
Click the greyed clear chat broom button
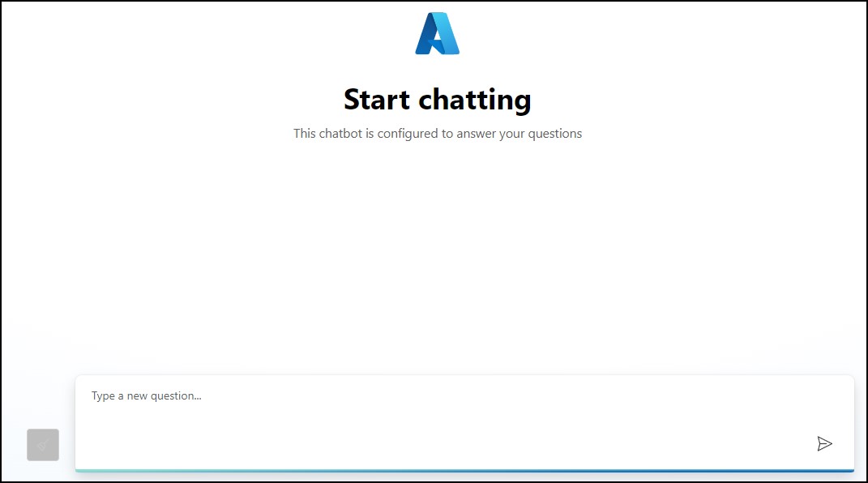pyautogui.click(x=43, y=445)
